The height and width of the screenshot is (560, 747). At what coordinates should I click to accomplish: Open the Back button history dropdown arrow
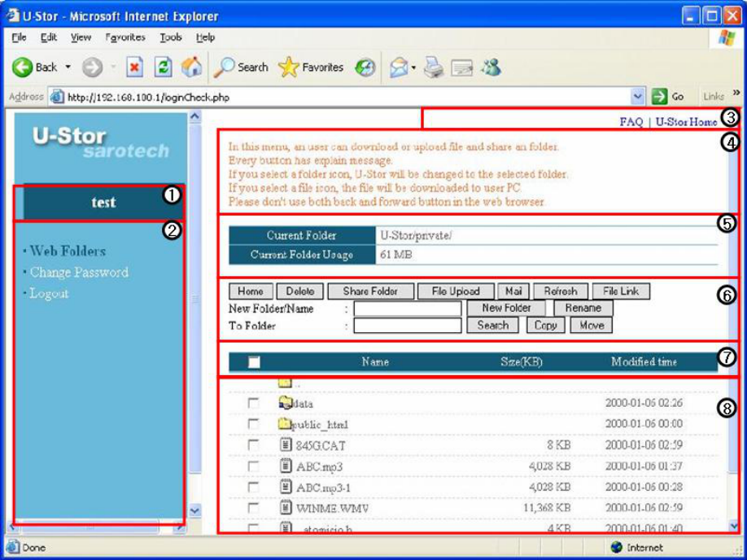68,68
